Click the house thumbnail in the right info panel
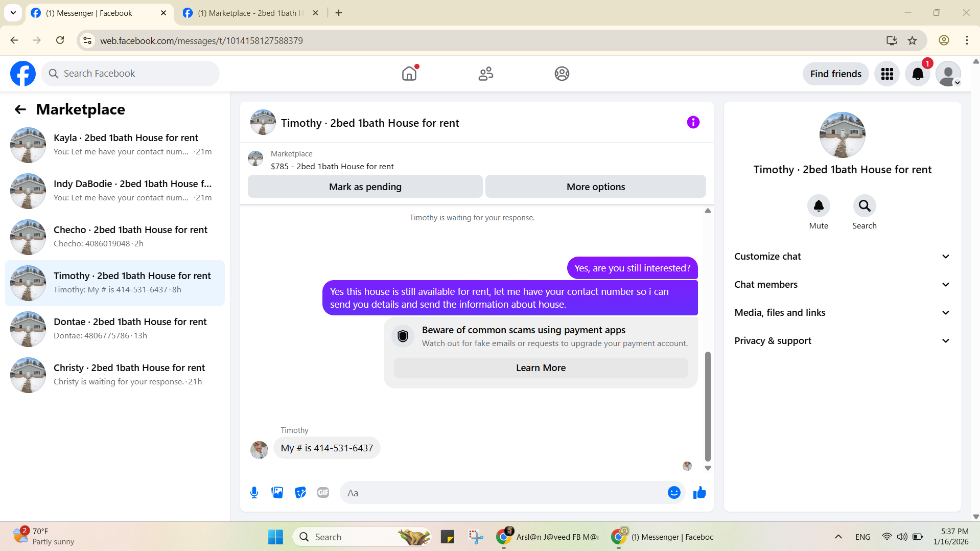 point(842,135)
